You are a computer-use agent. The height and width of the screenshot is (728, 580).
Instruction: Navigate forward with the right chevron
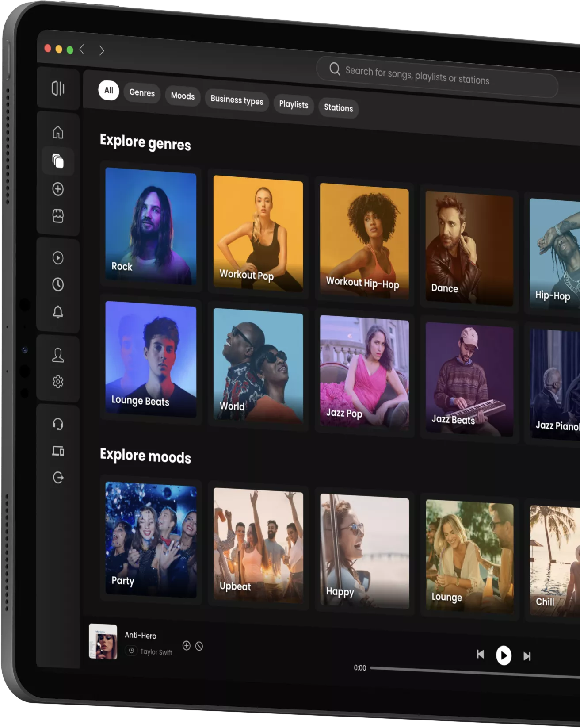click(102, 50)
